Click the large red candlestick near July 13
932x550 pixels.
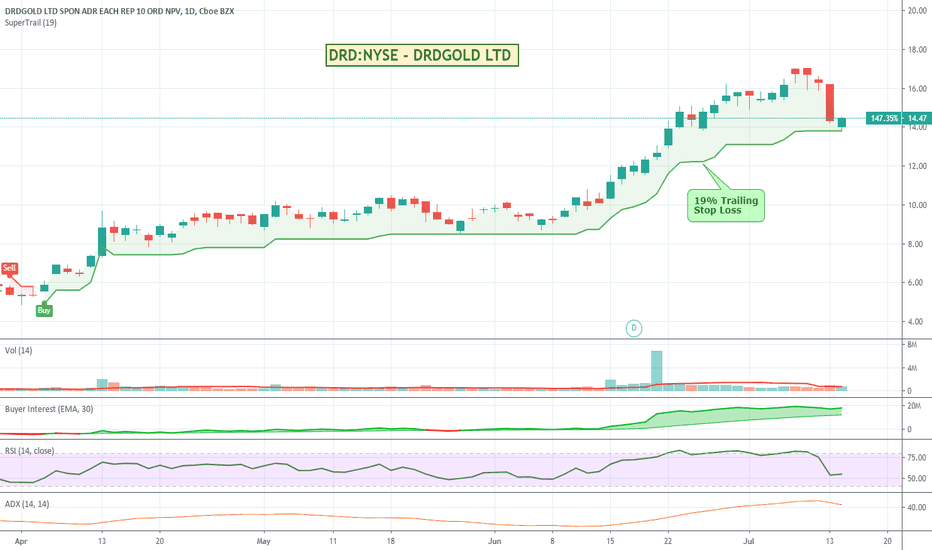pos(830,102)
